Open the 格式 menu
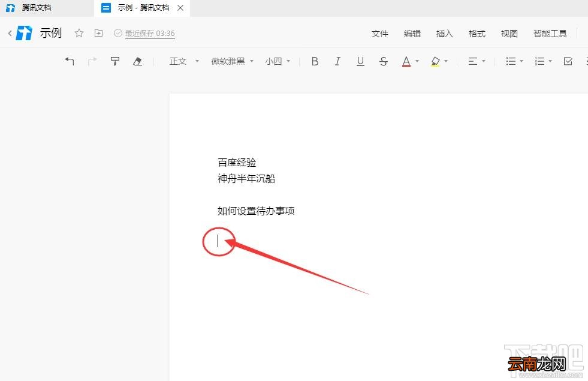This screenshot has height=381, width=588. [x=477, y=34]
